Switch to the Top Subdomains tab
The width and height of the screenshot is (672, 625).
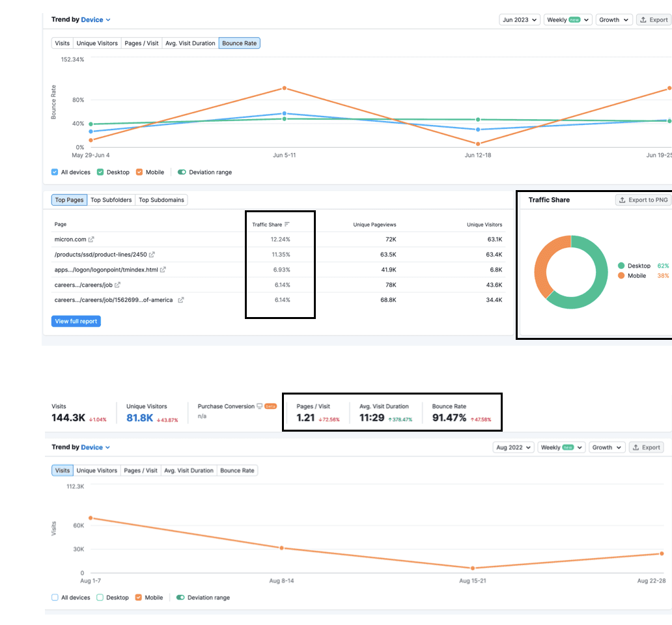161,200
